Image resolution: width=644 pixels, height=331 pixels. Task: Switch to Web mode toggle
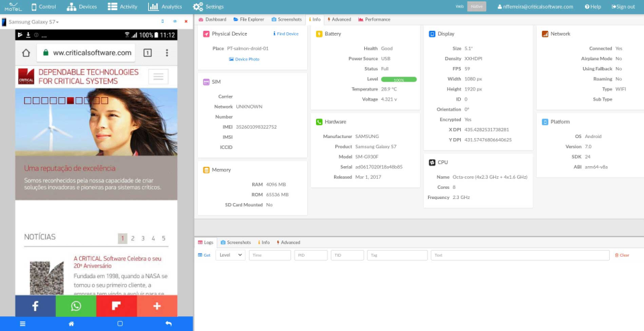coord(460,7)
